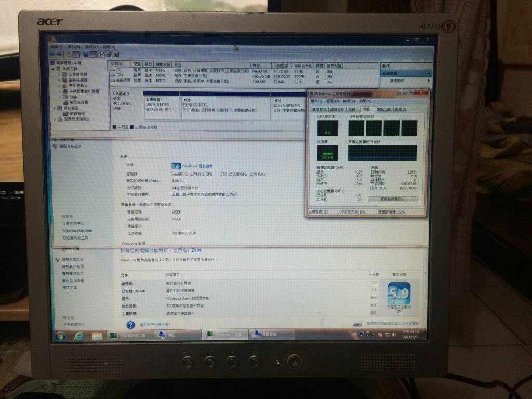The width and height of the screenshot is (532, 399).
Task: Open the 檔案(F) menu in Task Manager
Action: (316, 101)
